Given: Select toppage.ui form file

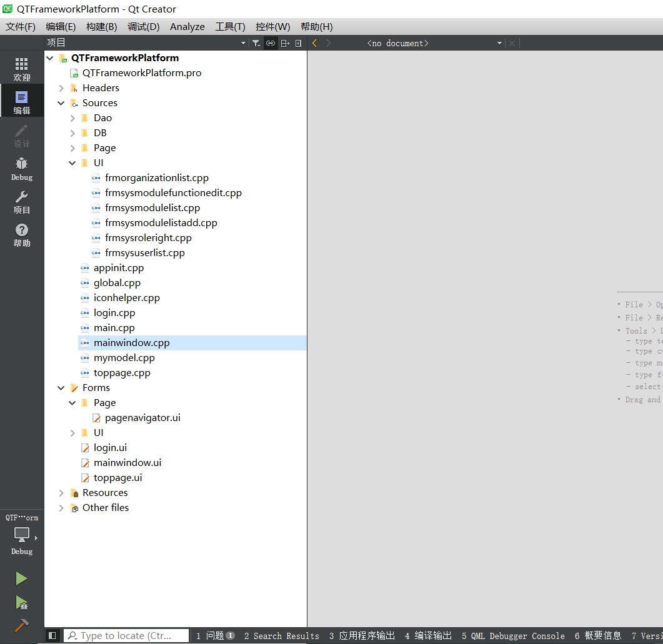Looking at the screenshot, I should 118,478.
